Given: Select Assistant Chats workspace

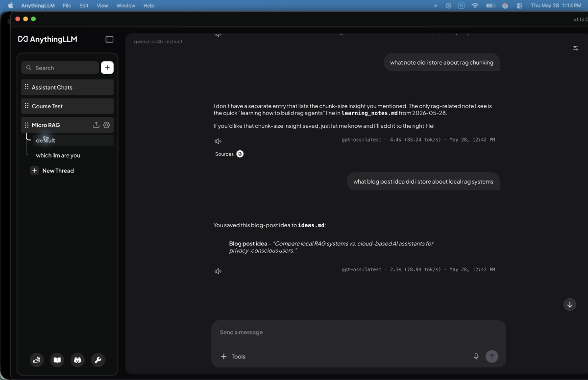Looking at the screenshot, I should (67, 87).
